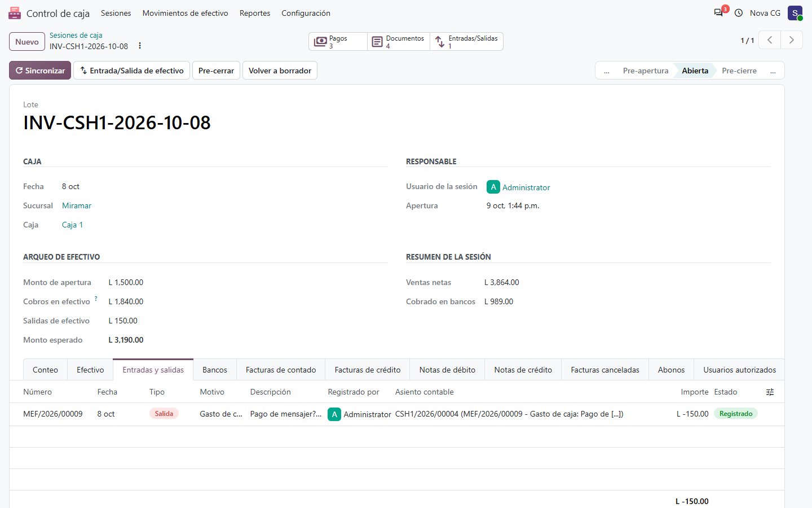Click Entrada/Salida de efectivo button
This screenshot has width=812, height=508.
[131, 71]
